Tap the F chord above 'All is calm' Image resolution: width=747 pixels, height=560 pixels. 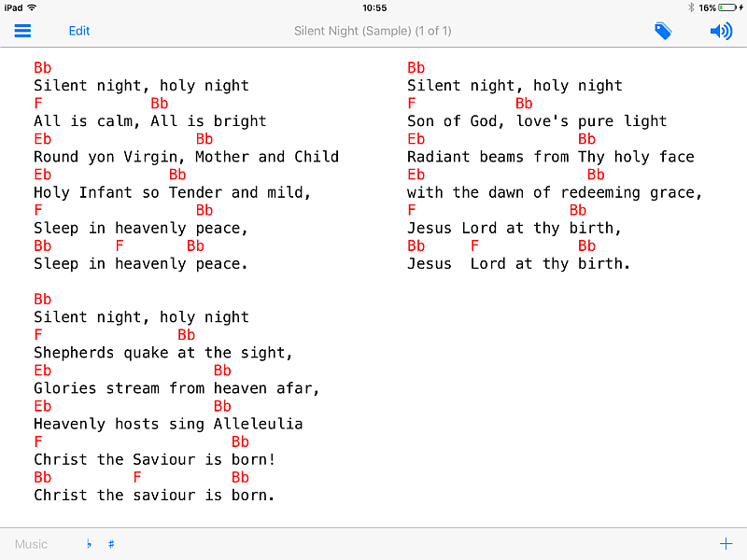pos(36,103)
